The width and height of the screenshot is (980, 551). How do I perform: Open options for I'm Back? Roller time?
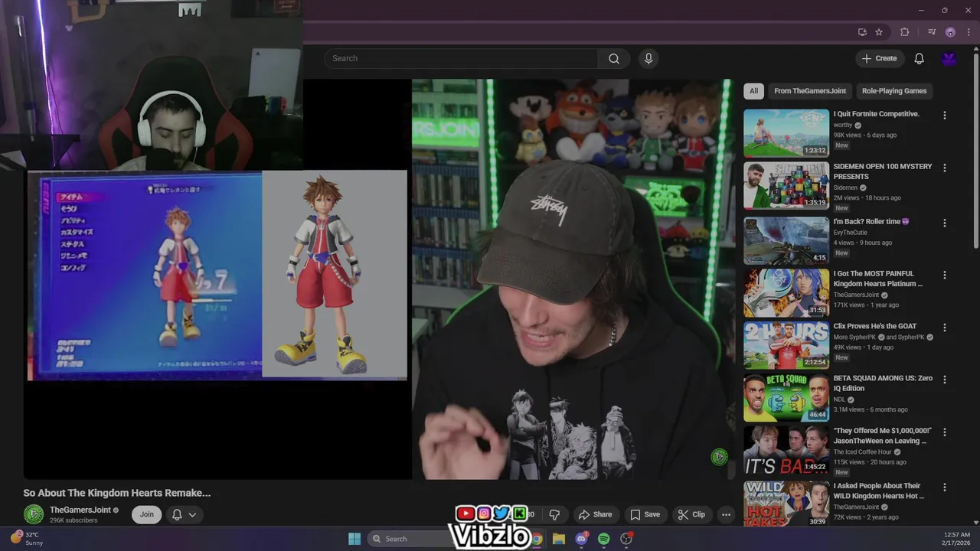pyautogui.click(x=944, y=223)
